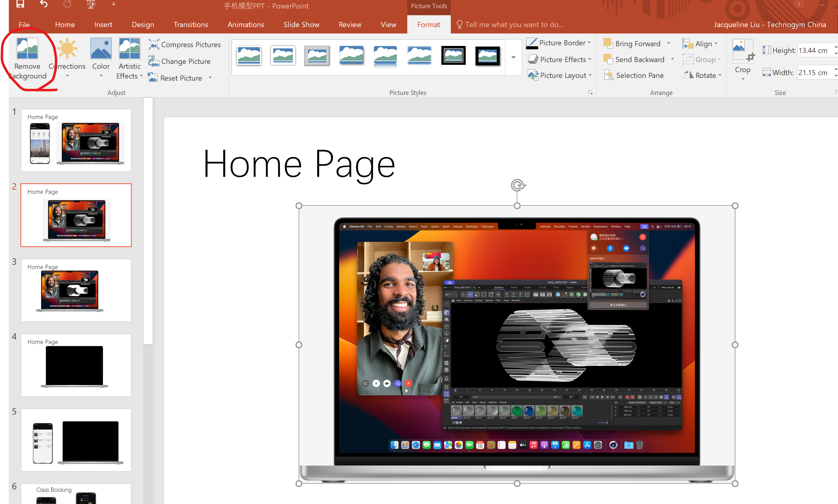Image resolution: width=838 pixels, height=504 pixels.
Task: Open the Corrections sun icon
Action: click(x=67, y=49)
